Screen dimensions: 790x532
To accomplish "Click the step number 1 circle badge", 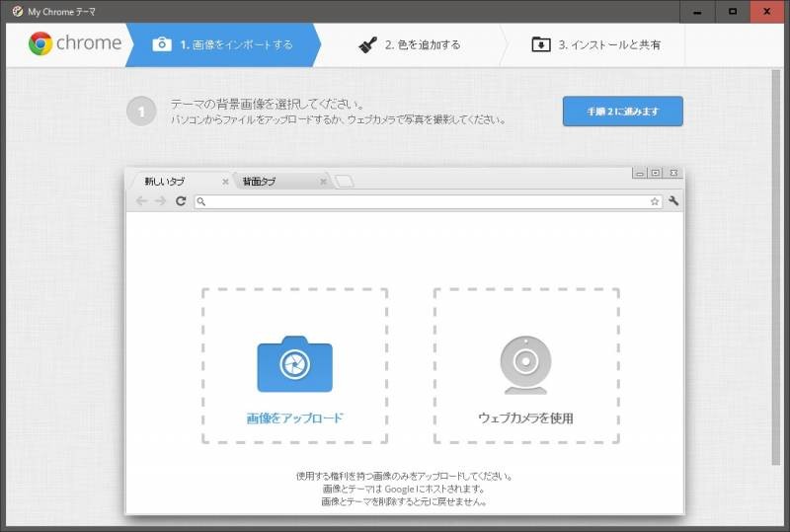I will (141, 112).
